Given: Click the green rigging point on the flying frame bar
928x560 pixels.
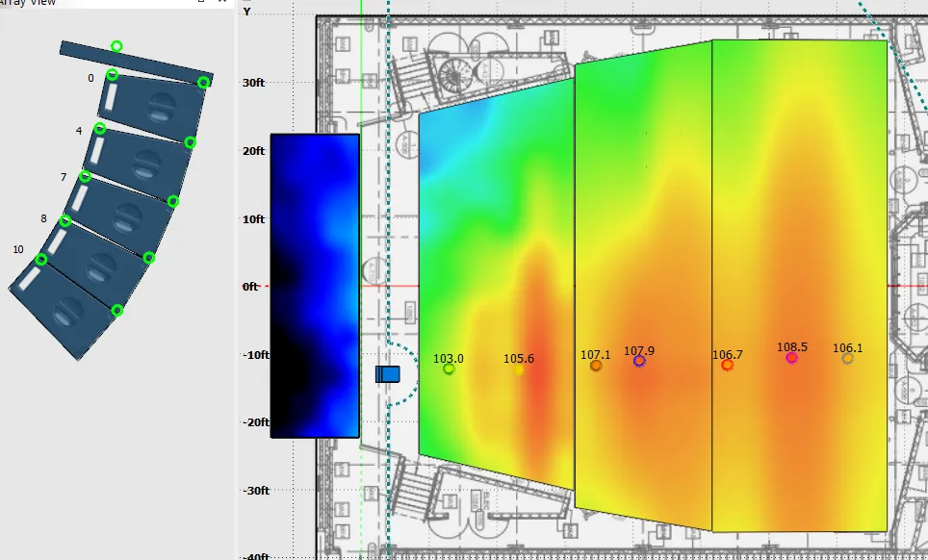Looking at the screenshot, I should (116, 46).
